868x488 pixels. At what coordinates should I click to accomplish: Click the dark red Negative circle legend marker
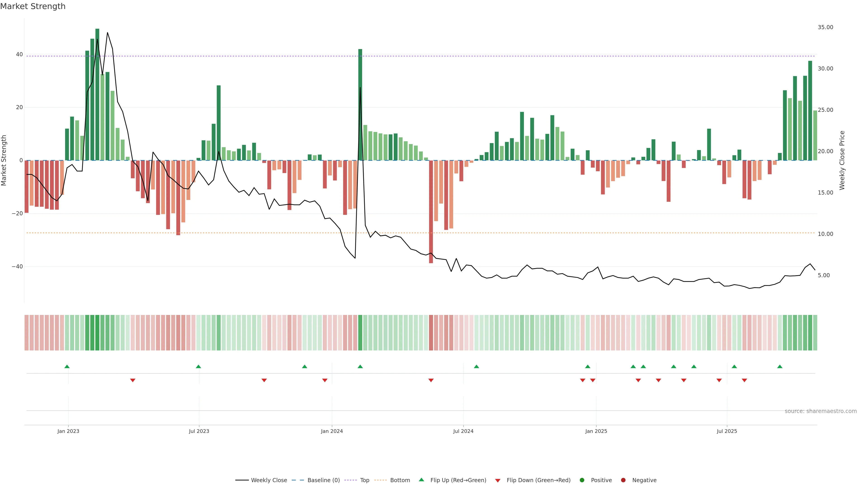click(623, 480)
